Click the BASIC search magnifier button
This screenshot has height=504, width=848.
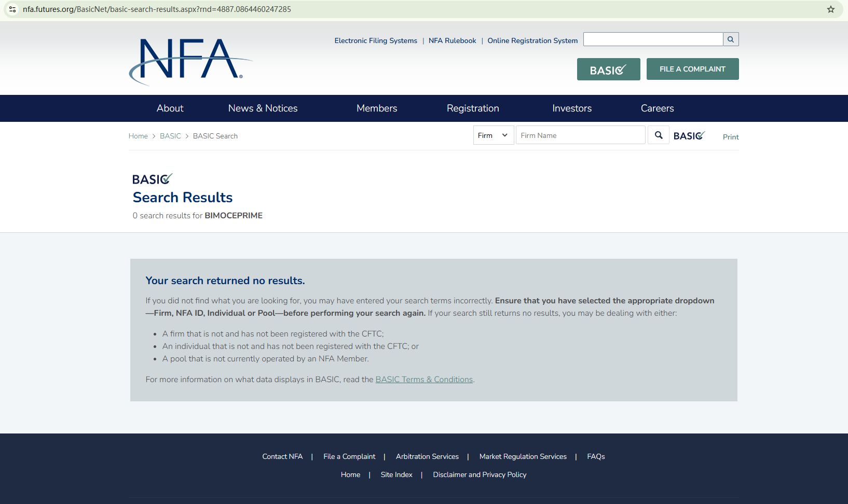pos(659,135)
